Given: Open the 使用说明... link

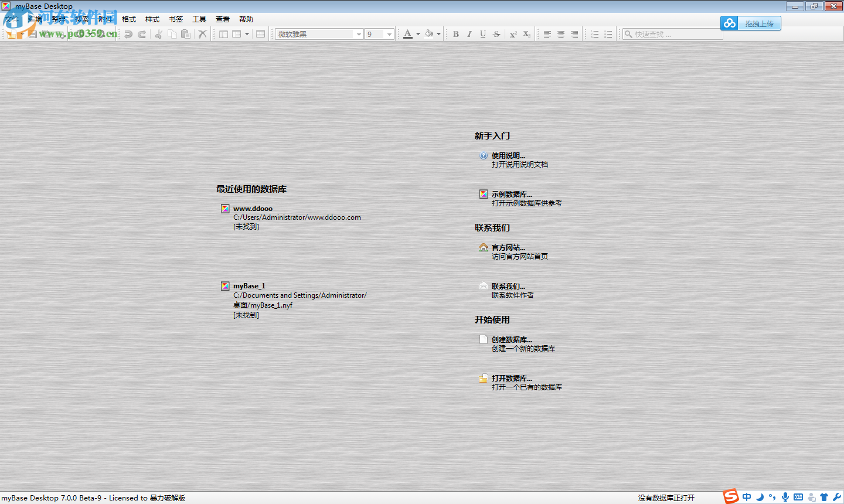Looking at the screenshot, I should pos(508,155).
